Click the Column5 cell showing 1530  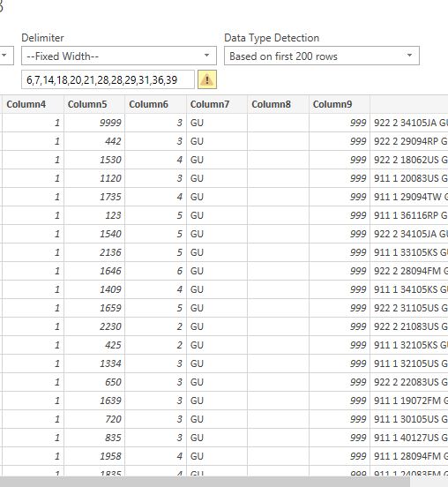click(x=94, y=160)
